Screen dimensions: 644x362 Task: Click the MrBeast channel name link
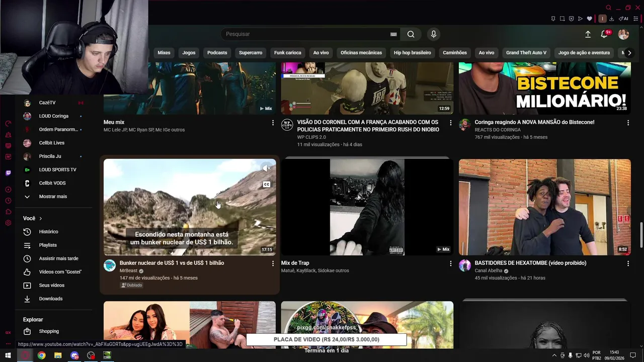(128, 270)
